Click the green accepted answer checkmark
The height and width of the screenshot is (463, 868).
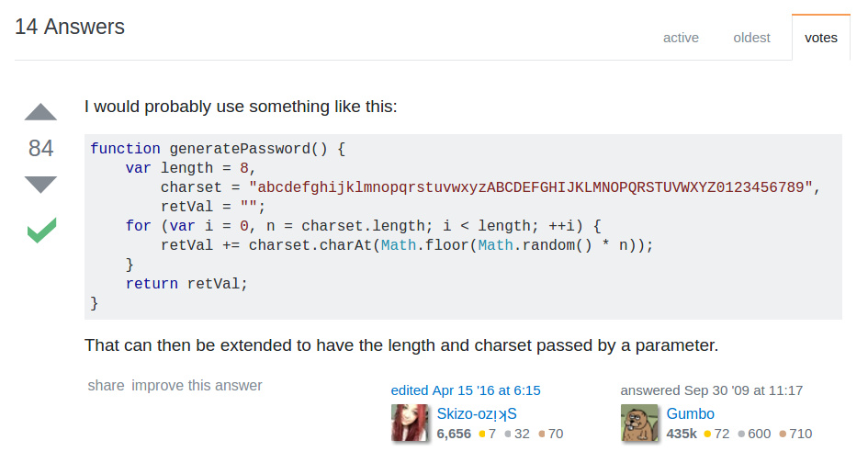[x=40, y=230]
